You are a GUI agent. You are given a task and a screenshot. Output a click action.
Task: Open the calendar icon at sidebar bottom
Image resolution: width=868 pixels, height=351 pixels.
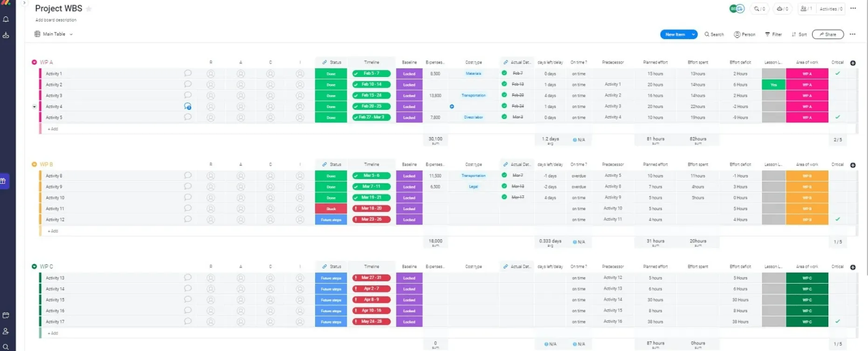(x=6, y=316)
